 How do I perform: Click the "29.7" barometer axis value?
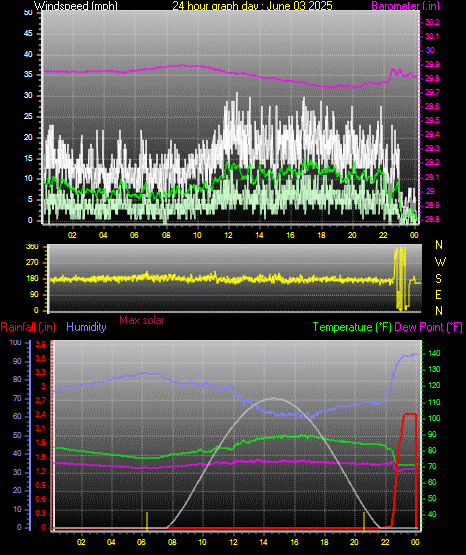432,92
